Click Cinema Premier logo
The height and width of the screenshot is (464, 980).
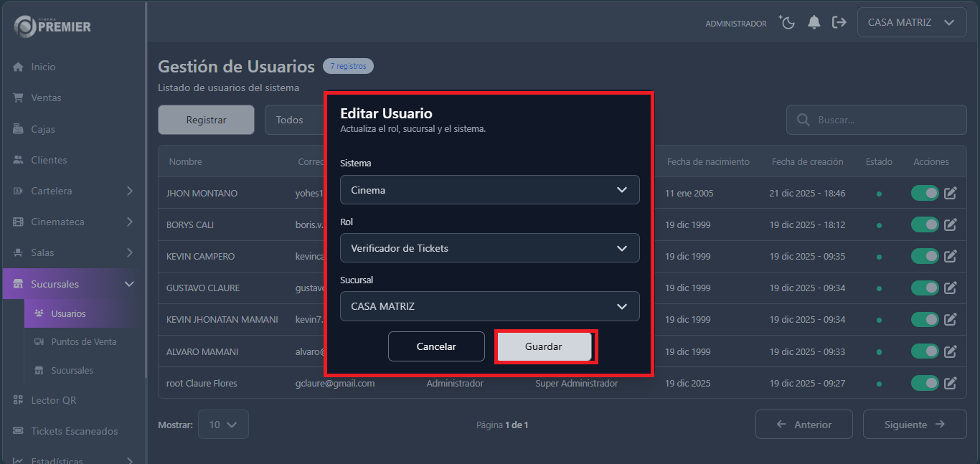pyautogui.click(x=52, y=27)
